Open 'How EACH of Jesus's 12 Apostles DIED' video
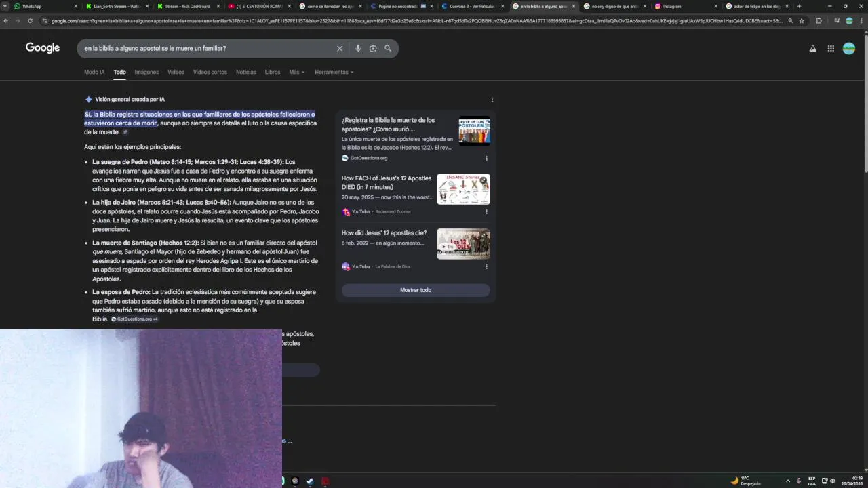Viewport: 868px width, 488px height. point(387,182)
